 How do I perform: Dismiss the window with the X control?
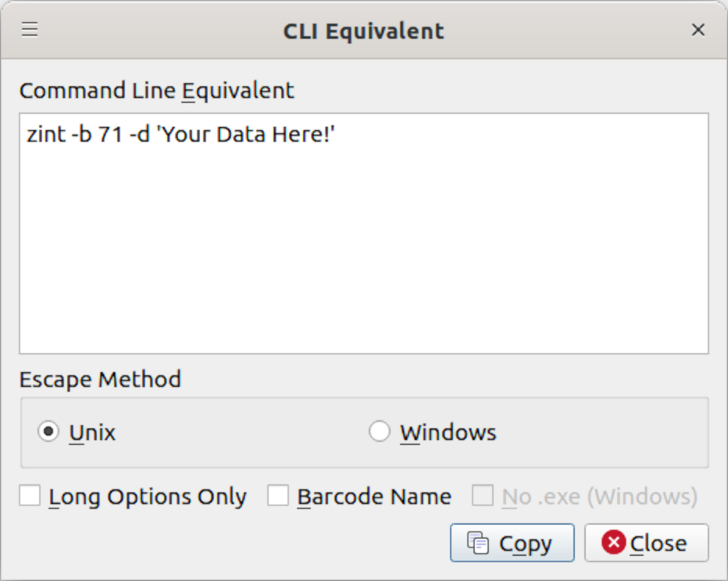click(698, 29)
